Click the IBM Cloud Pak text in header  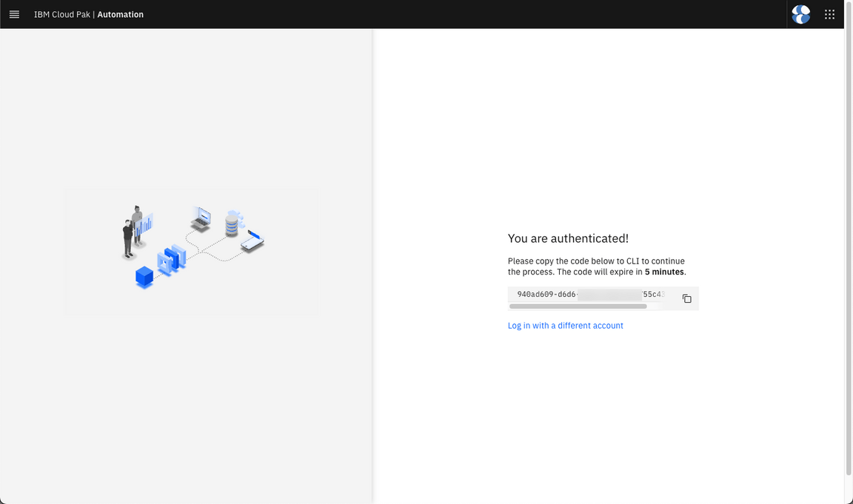coord(62,15)
